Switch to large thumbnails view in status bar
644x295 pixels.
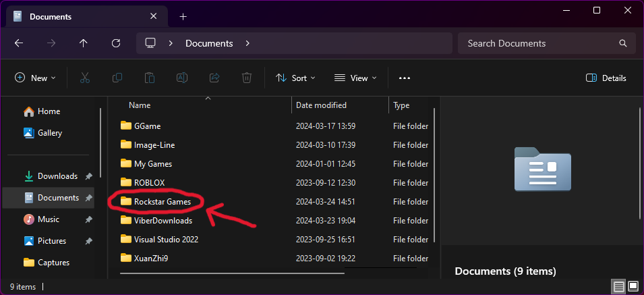pos(633,287)
